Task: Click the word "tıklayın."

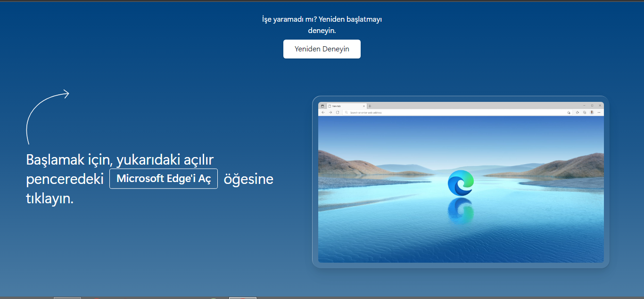Action: click(50, 199)
